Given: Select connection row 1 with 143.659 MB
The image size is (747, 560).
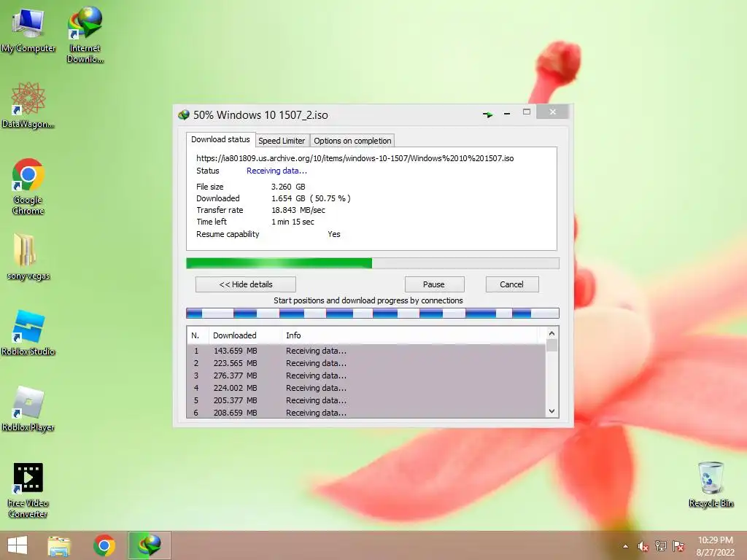Looking at the screenshot, I should point(366,351).
